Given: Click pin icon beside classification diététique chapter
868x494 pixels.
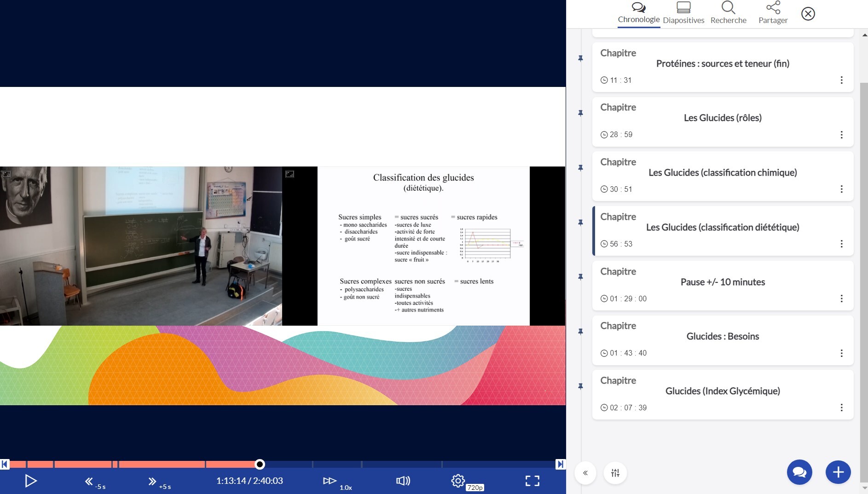Looking at the screenshot, I should coord(580,223).
